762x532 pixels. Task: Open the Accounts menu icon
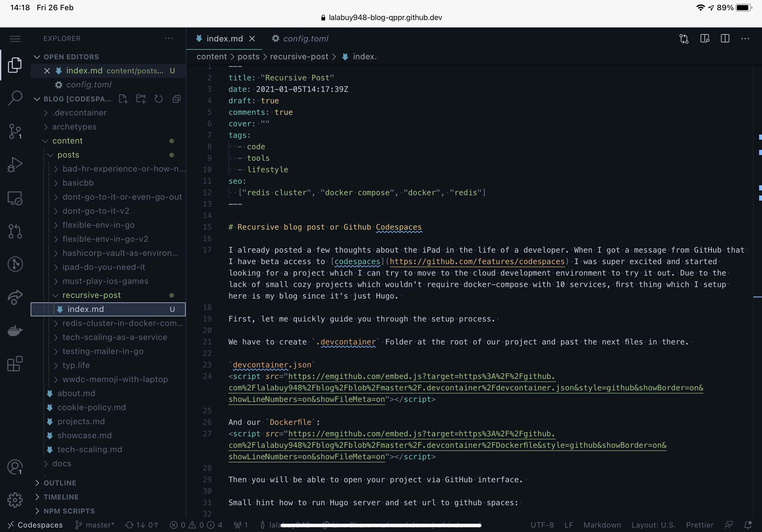pyautogui.click(x=15, y=467)
